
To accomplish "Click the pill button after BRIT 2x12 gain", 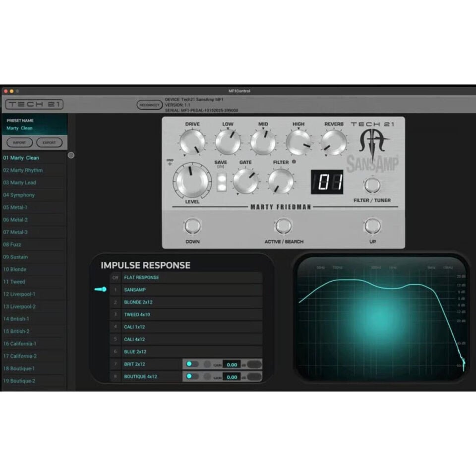I will click(254, 364).
